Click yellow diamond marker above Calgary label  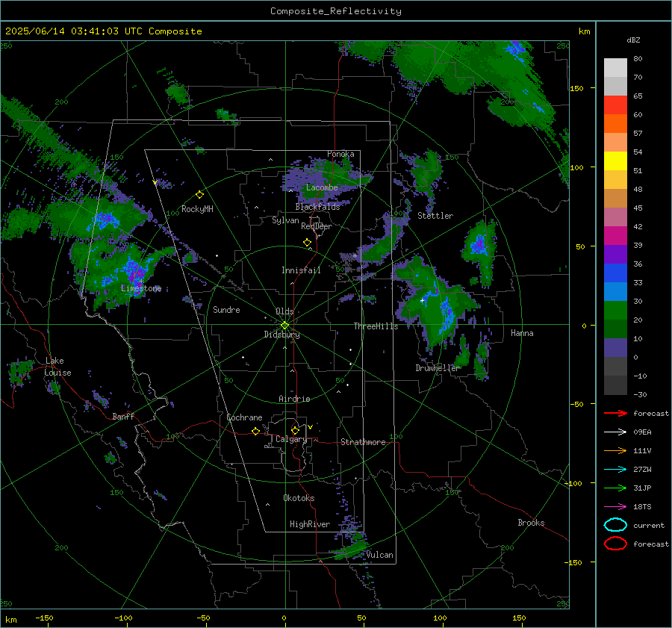point(295,430)
